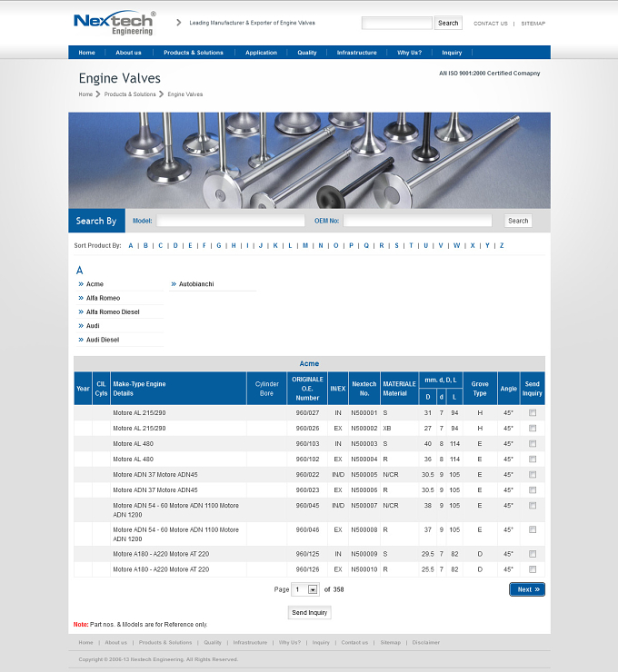
Task: Open the footer Inquiry link
Action: tap(321, 642)
